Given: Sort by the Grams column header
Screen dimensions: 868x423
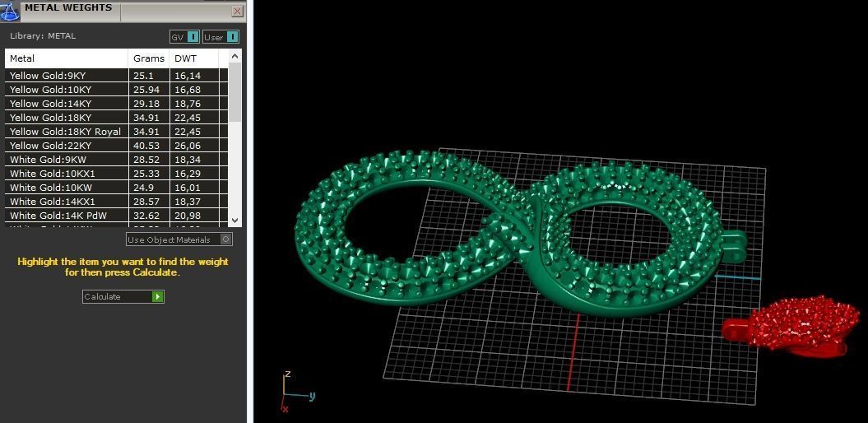Looking at the screenshot, I should (149, 58).
